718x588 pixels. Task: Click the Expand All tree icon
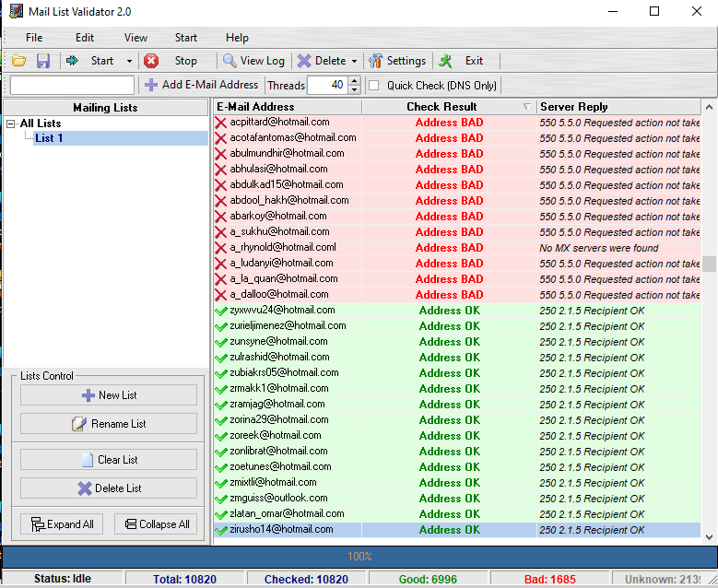click(x=38, y=523)
